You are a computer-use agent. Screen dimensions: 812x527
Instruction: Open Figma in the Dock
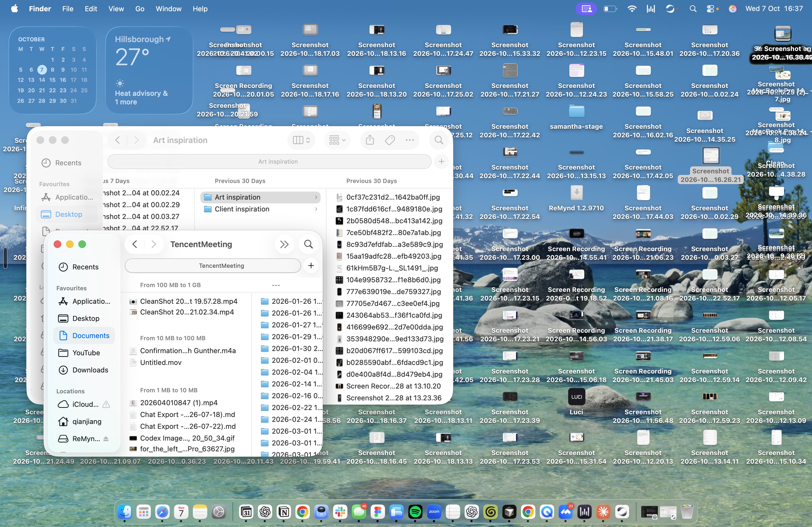click(x=377, y=512)
